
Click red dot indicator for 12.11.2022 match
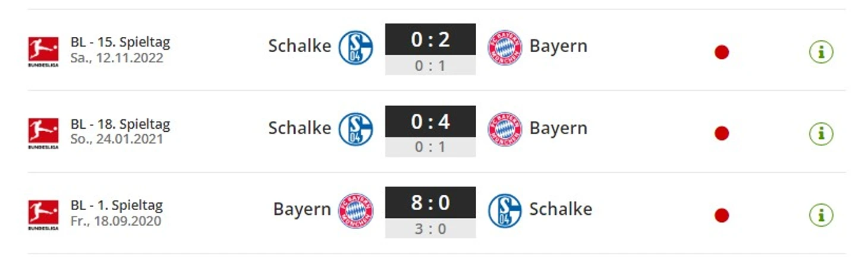point(721,52)
